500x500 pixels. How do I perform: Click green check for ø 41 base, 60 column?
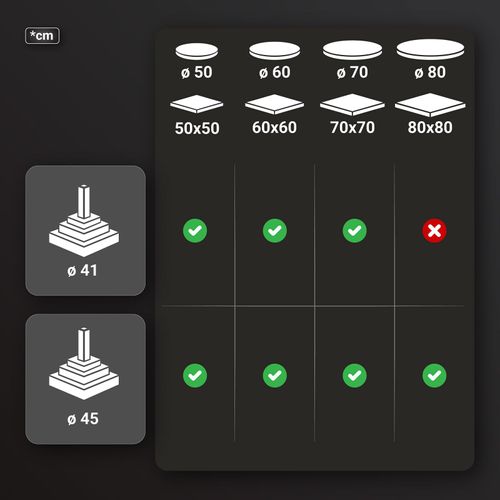[x=275, y=231]
